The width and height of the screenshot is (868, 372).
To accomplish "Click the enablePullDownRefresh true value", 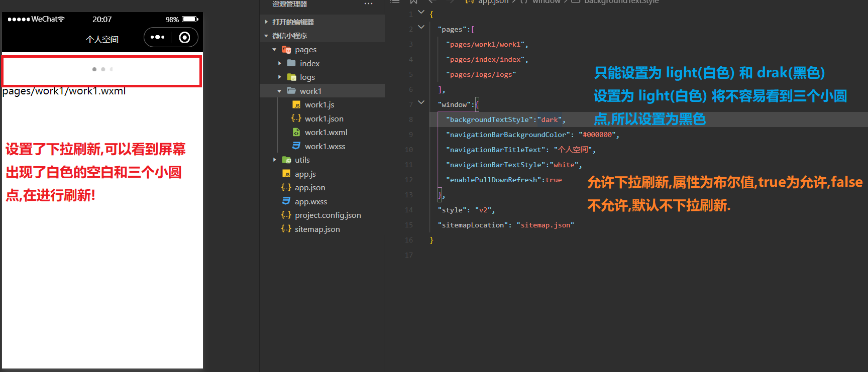I will pyautogui.click(x=554, y=180).
